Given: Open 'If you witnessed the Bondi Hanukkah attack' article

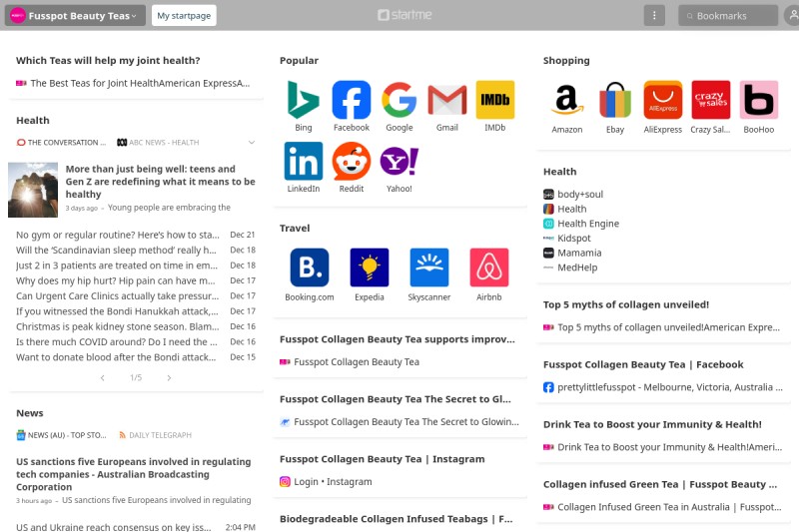Looking at the screenshot, I should pyautogui.click(x=117, y=311).
